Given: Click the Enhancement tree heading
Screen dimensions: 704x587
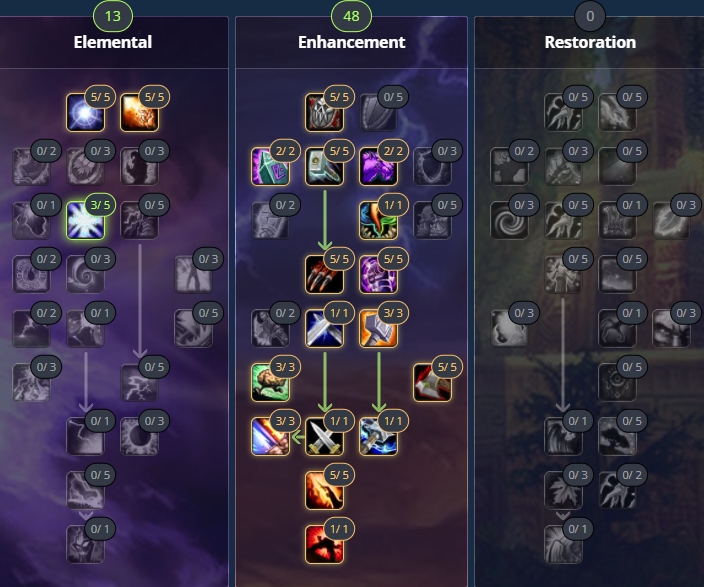Looking at the screenshot, I should tap(352, 42).
